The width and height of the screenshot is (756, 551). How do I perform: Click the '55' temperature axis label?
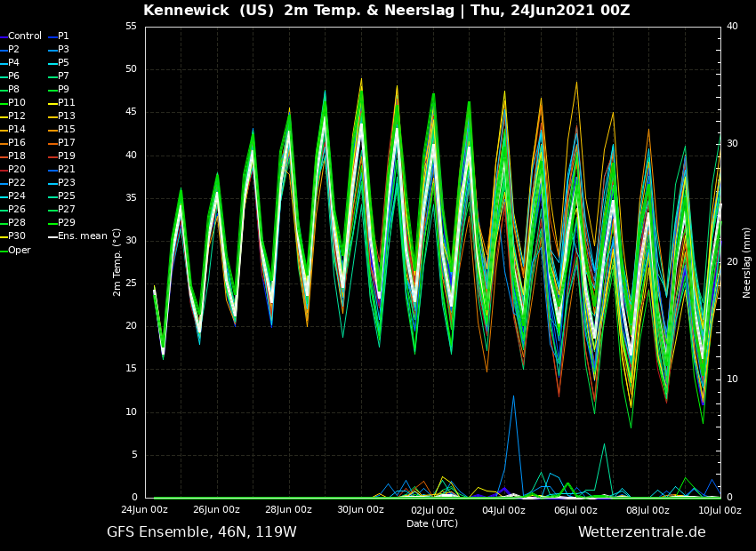(131, 27)
